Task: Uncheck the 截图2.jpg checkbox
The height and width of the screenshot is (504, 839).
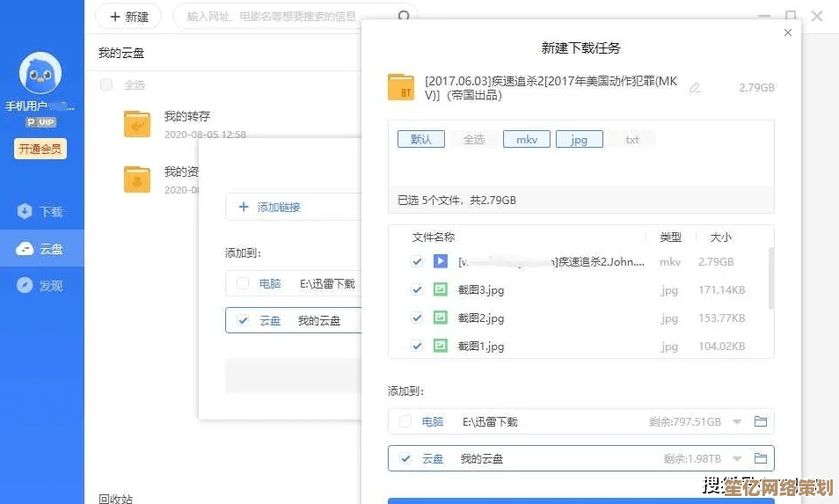Action: tap(417, 318)
